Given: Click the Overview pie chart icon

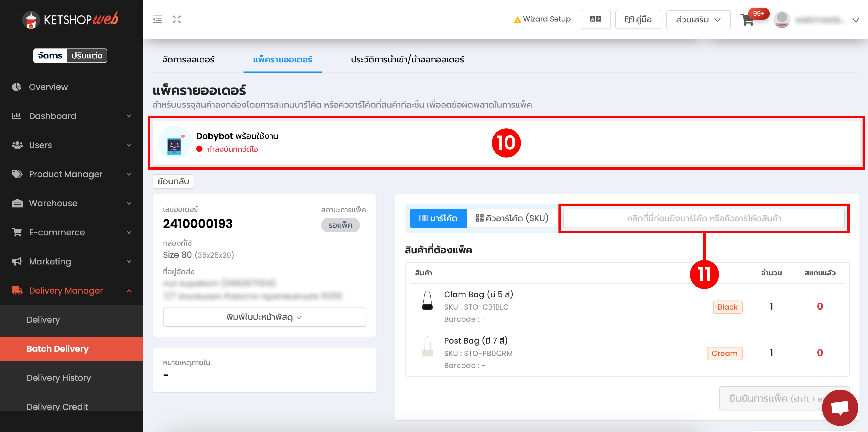Looking at the screenshot, I should [x=17, y=87].
